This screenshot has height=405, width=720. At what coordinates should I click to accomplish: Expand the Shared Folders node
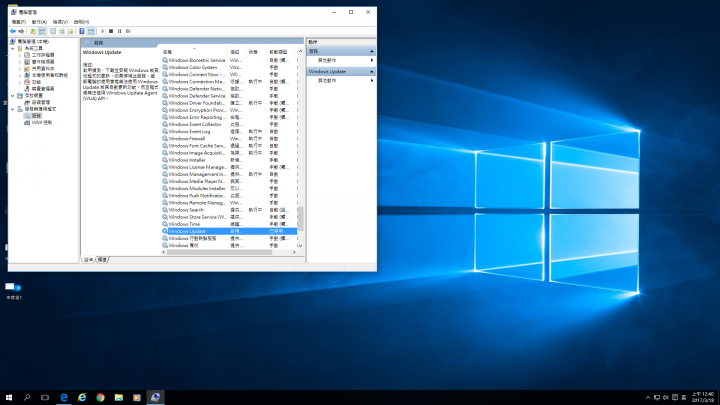point(20,68)
